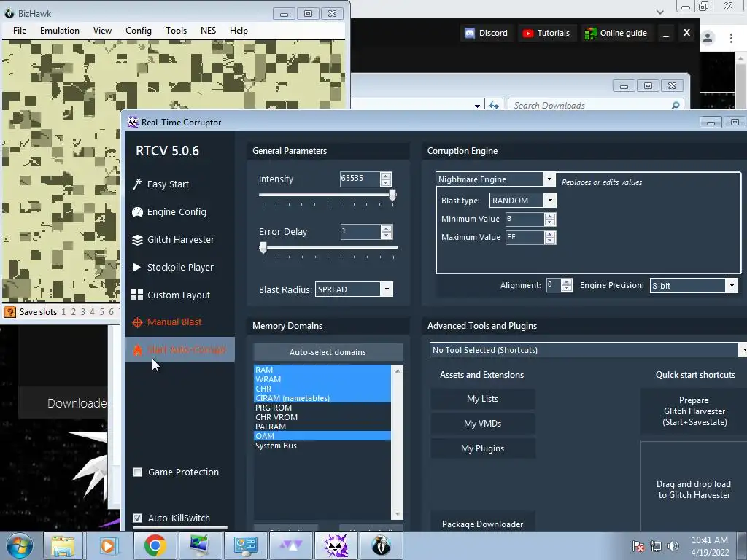Image resolution: width=747 pixels, height=560 pixels.
Task: Open BizHawk Config menu
Action: point(138,31)
